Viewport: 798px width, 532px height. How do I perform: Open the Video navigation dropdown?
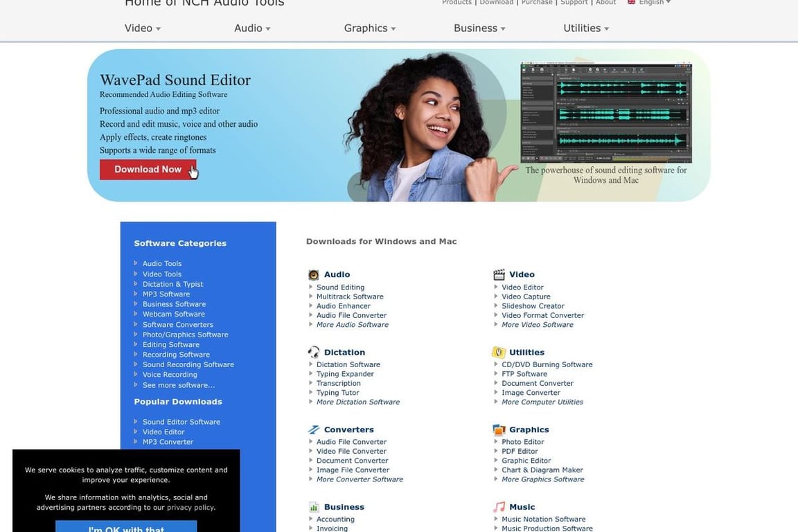[x=143, y=28]
